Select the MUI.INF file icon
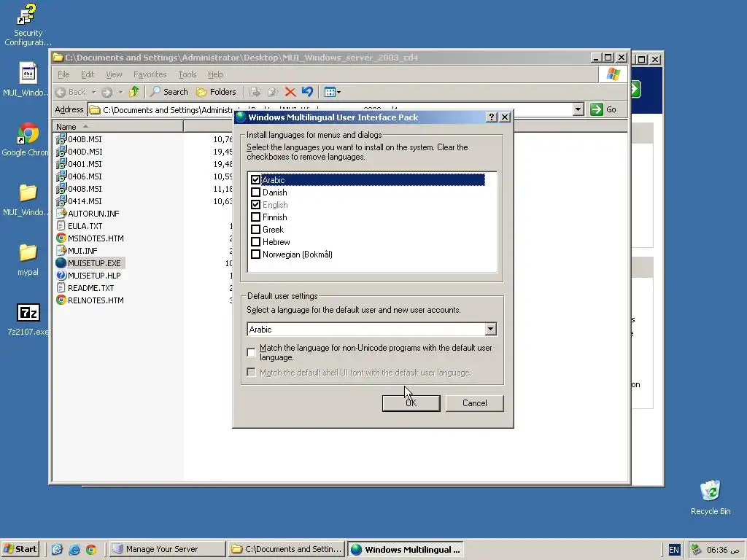The height and width of the screenshot is (560, 747). (x=61, y=251)
